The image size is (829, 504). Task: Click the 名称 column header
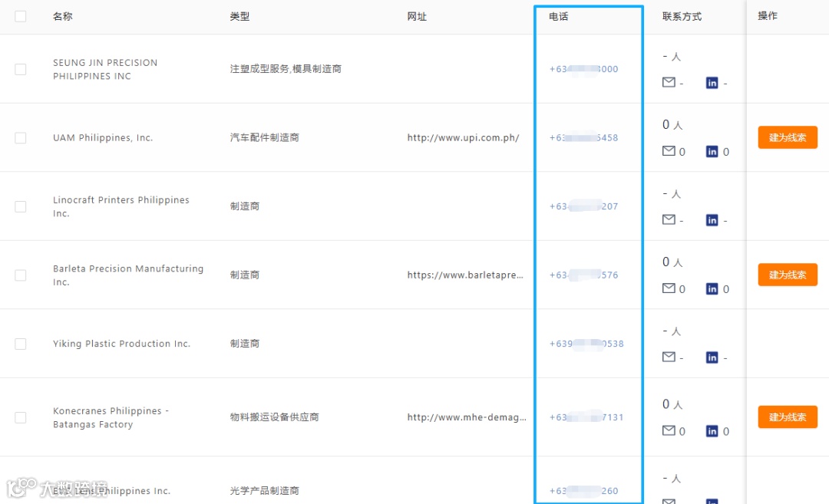63,16
